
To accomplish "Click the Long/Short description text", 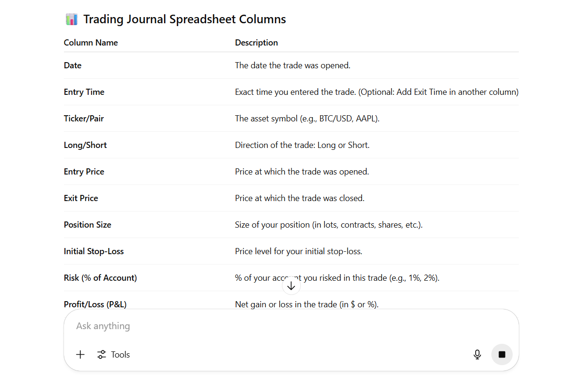I will 302,145.
